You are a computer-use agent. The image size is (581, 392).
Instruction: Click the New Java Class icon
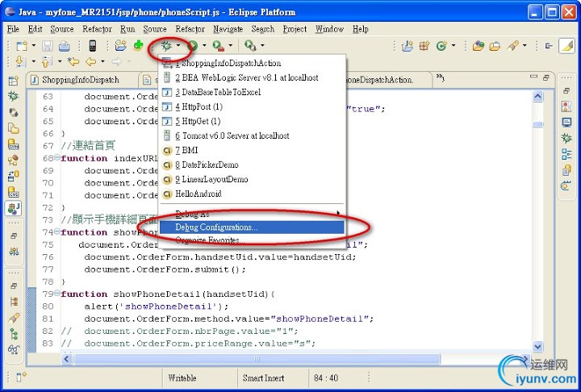(x=441, y=46)
